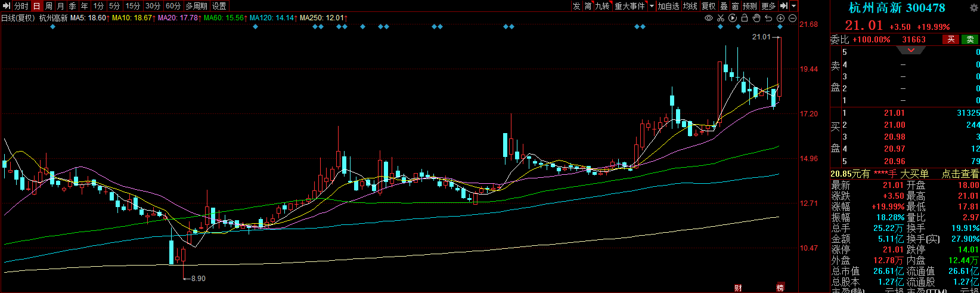Image resolution: width=980 pixels, height=293 pixels.
Task: Expand dropdown arrow next to 重大事件
Action: 652,6
